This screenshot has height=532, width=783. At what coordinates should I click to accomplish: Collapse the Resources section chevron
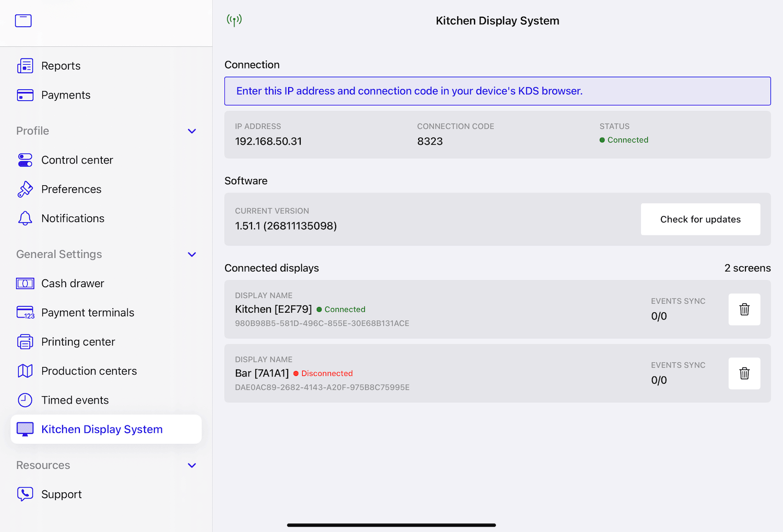(x=192, y=465)
